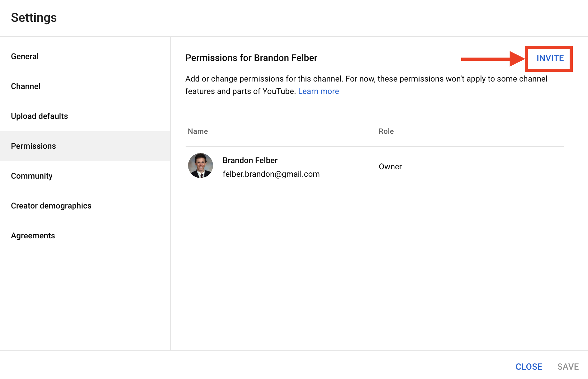Click the Permissions for Brandon Felber heading
Image resolution: width=588 pixels, height=379 pixels.
[251, 58]
